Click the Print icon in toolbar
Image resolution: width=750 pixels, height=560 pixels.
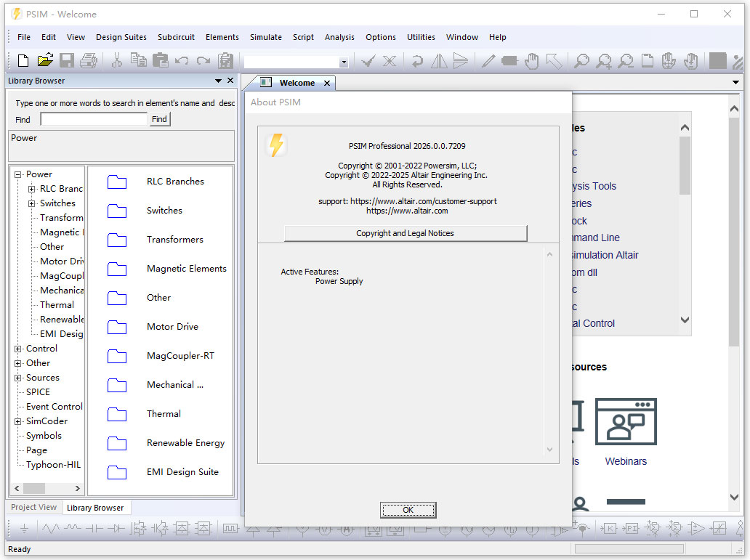[x=89, y=61]
